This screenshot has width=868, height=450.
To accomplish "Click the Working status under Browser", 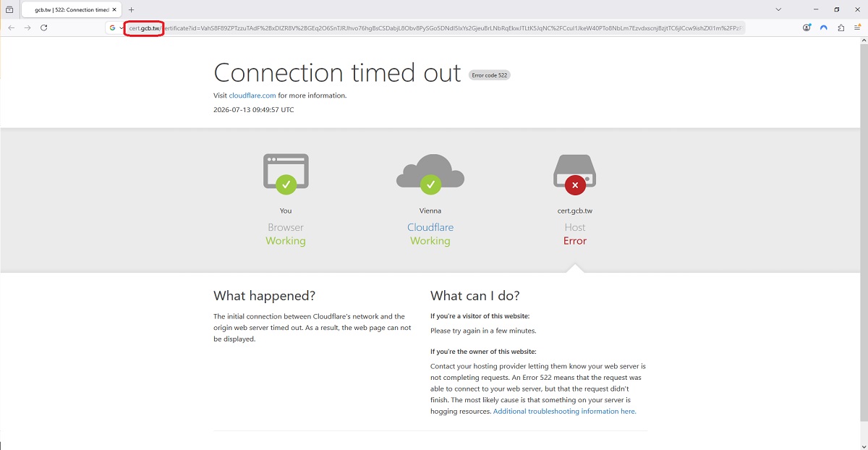I will pyautogui.click(x=286, y=241).
